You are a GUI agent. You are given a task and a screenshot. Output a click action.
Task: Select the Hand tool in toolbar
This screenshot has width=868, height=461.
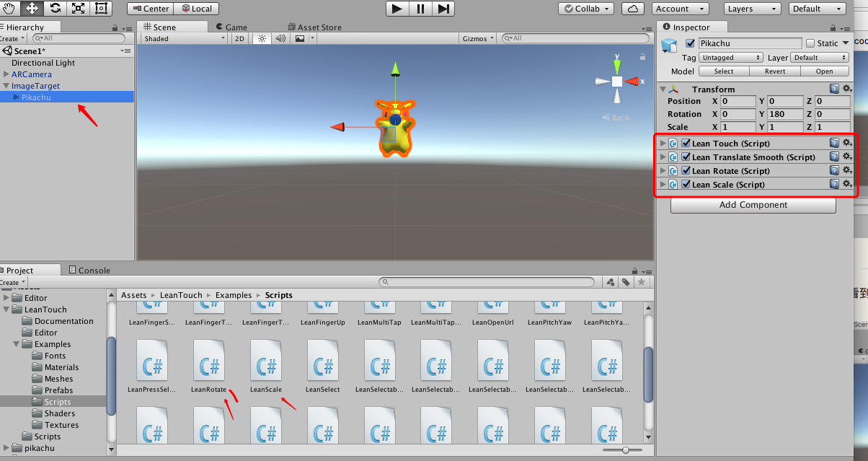9,9
